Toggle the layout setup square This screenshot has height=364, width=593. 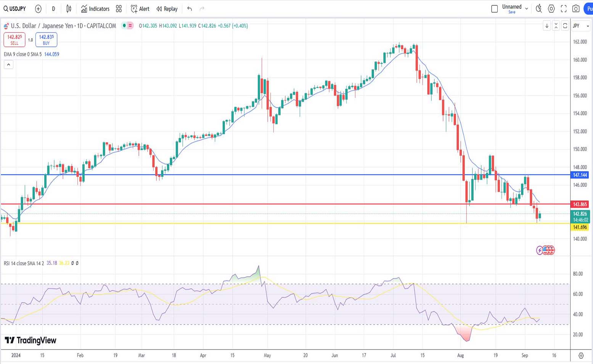coord(495,8)
